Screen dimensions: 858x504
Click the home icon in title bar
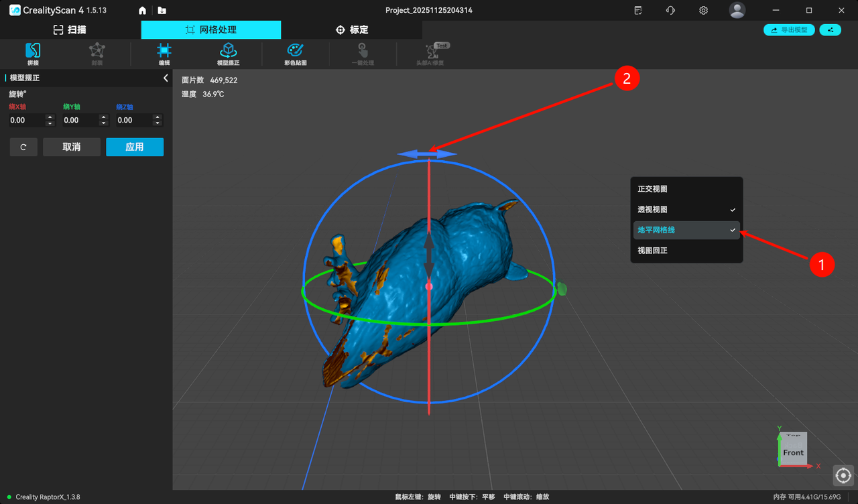click(x=142, y=11)
